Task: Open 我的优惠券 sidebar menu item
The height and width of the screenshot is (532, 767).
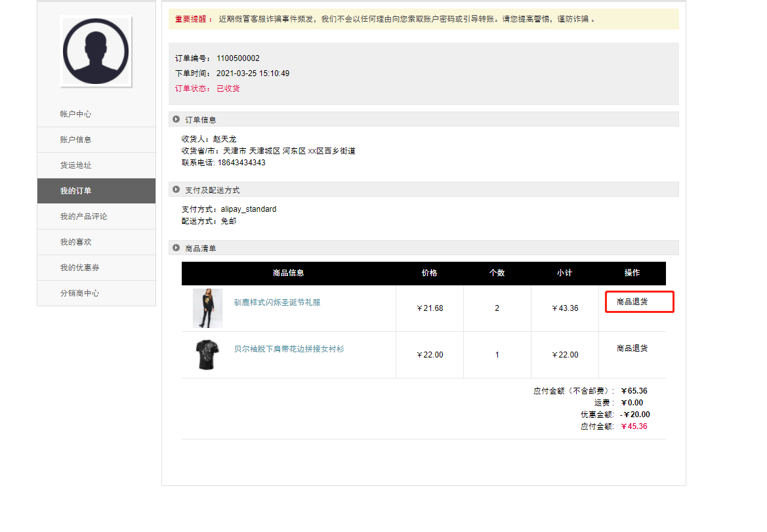Action: (80, 268)
